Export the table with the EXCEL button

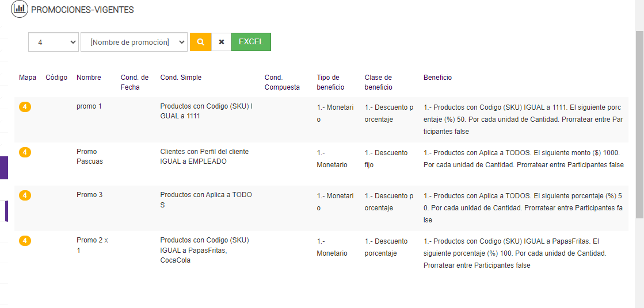(x=251, y=42)
